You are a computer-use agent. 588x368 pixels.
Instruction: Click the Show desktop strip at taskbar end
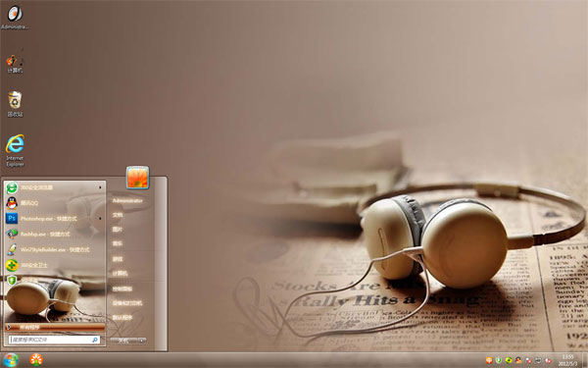pos(585,360)
